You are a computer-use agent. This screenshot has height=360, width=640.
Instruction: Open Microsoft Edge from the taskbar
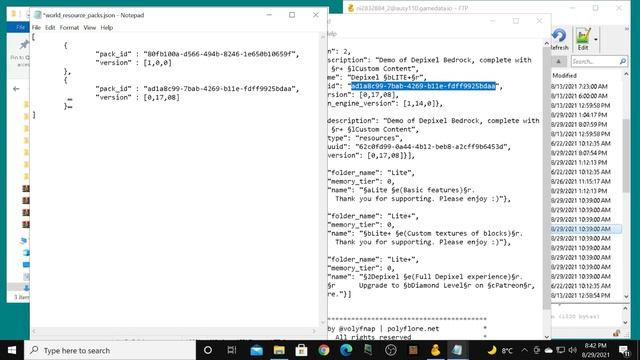tap(346, 350)
